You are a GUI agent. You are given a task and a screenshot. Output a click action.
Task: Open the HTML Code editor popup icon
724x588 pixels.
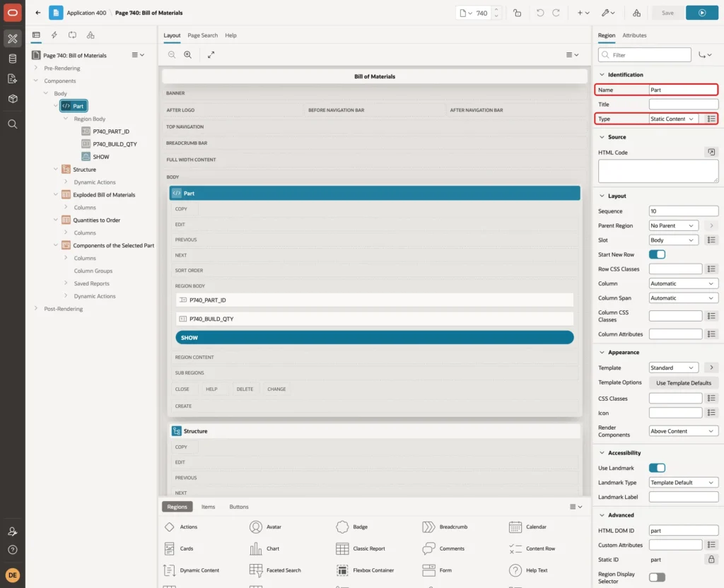(x=711, y=152)
